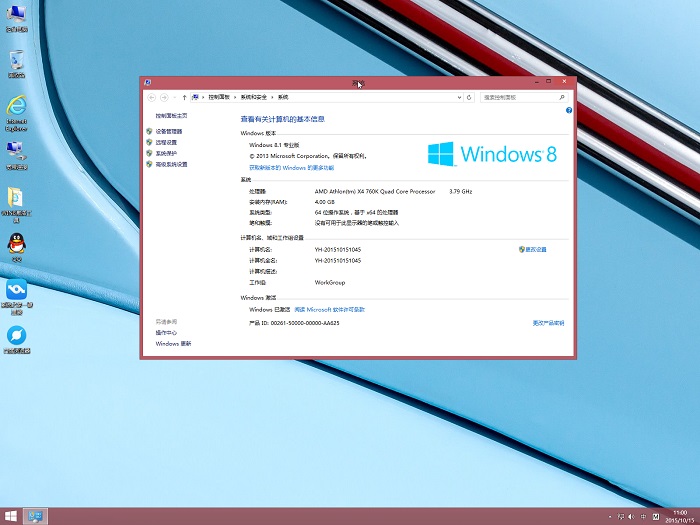The image size is (700, 525).
Task: Launch the QQ penguin desktop icon
Action: 16,243
